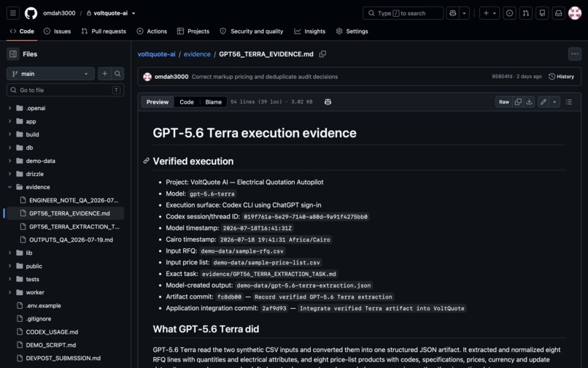
Task: Open the Copilot chat icon in header
Action: [452, 13]
